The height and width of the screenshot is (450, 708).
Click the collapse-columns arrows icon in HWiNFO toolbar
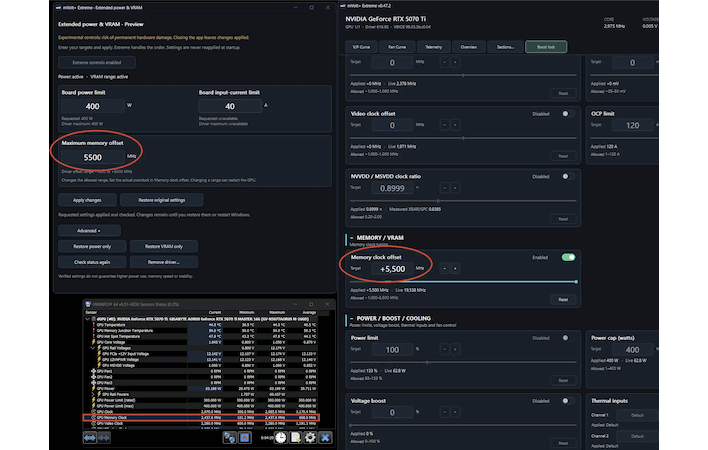104,437
